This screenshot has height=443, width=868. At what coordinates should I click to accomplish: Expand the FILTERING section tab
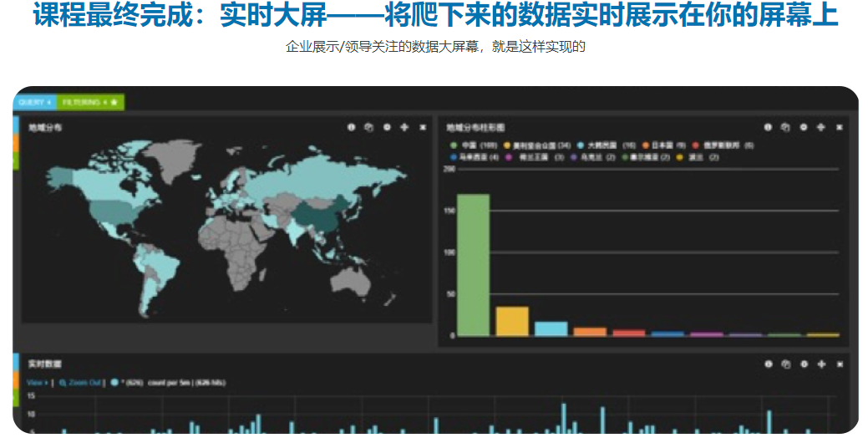pyautogui.click(x=90, y=102)
